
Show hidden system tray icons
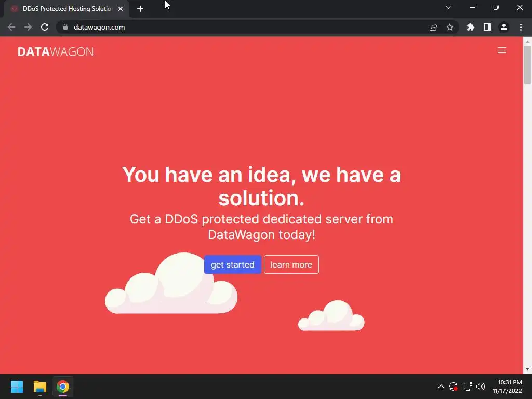click(x=441, y=387)
